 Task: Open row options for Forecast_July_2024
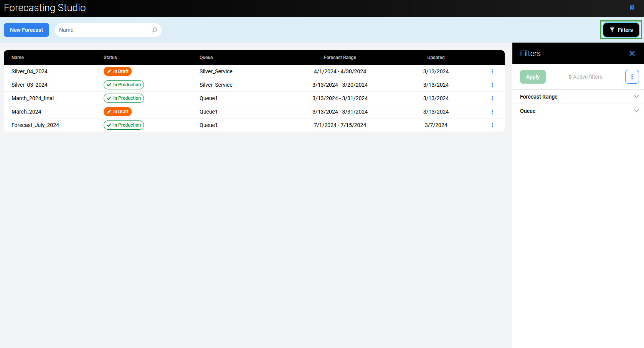(492, 125)
